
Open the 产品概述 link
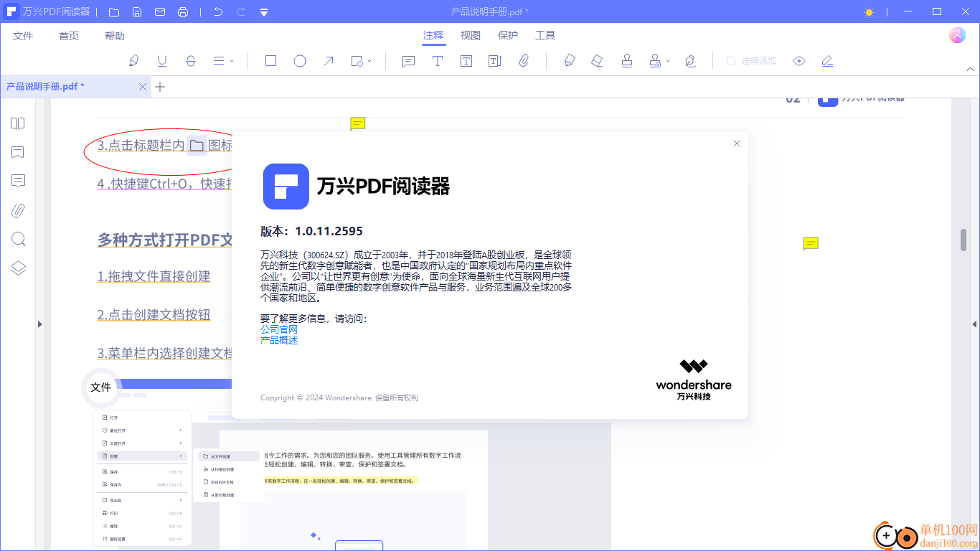point(279,340)
